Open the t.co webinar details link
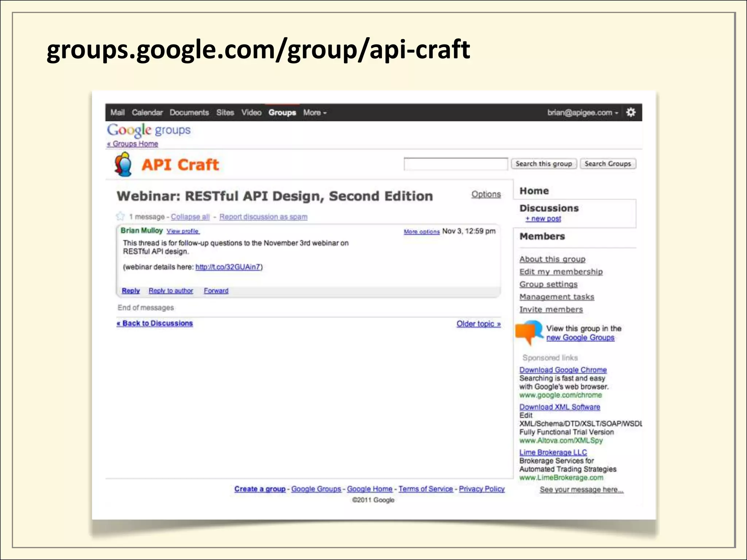Viewport: 747px width, 560px height. point(228,267)
